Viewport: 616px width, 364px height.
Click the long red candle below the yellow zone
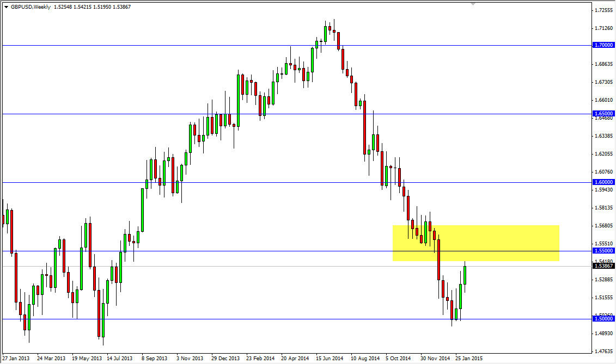click(438, 267)
